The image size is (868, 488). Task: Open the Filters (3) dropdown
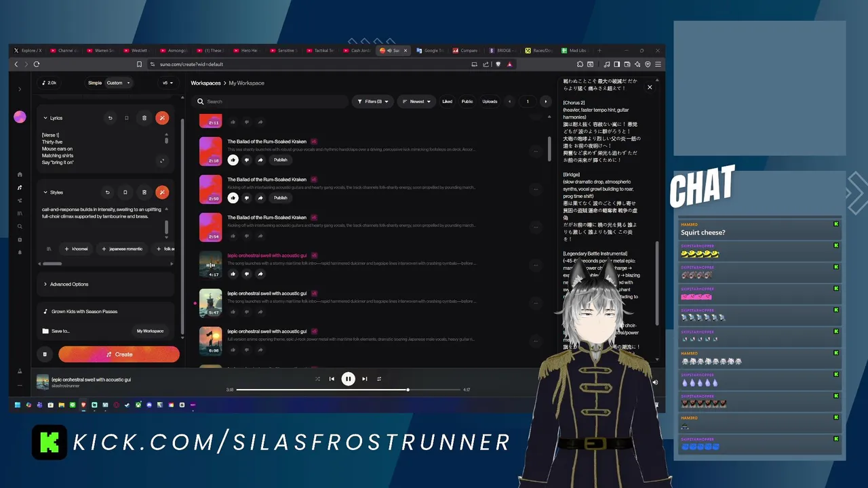point(373,102)
